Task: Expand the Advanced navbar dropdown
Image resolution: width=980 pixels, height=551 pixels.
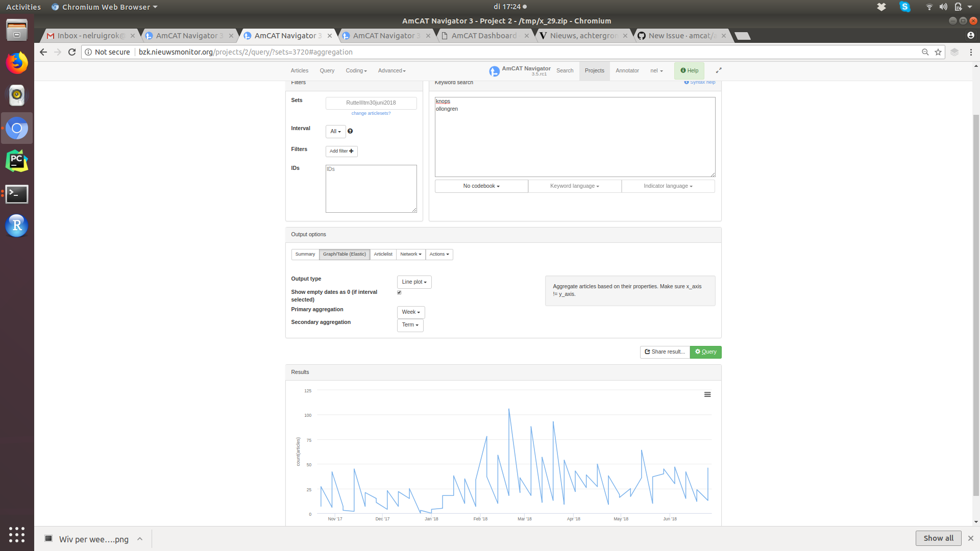Action: [x=392, y=71]
